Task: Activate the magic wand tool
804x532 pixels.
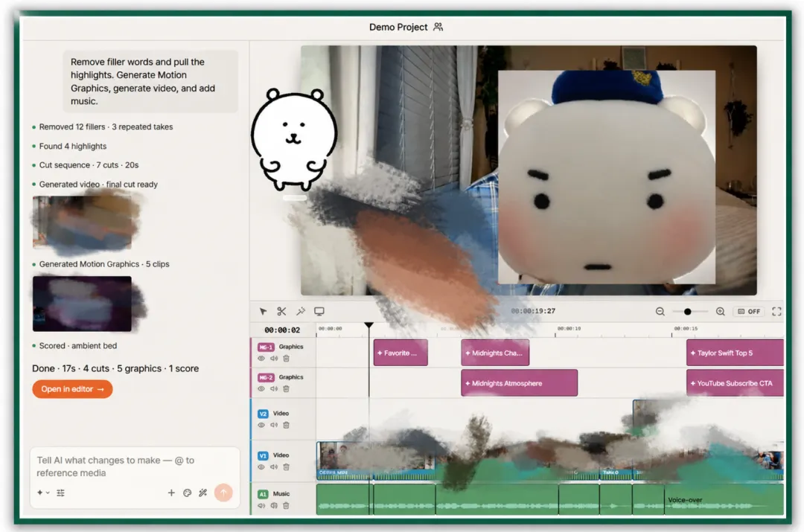Action: [301, 311]
